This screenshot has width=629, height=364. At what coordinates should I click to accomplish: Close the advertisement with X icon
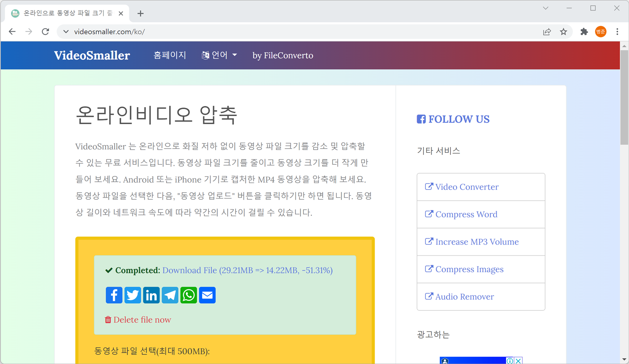pyautogui.click(x=518, y=361)
